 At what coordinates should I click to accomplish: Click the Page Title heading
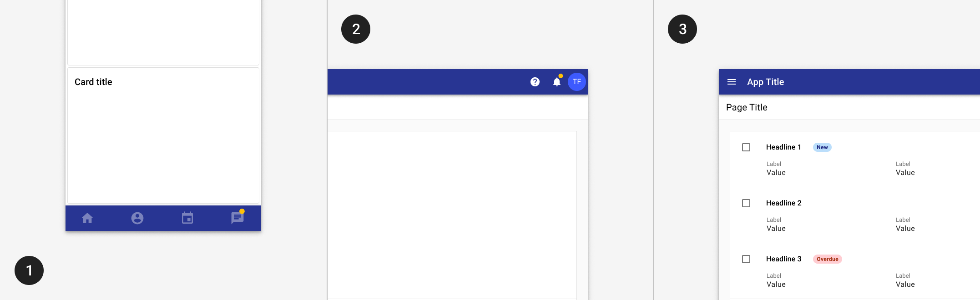(747, 107)
